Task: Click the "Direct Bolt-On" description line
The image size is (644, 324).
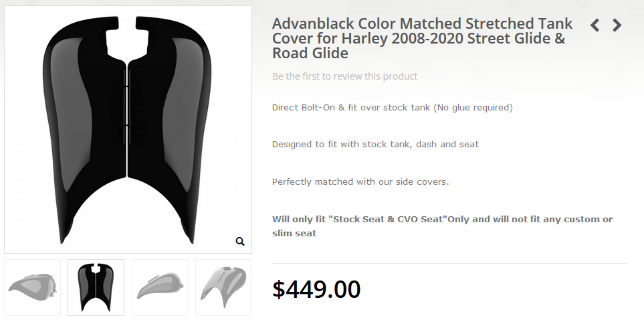Action: (x=392, y=107)
